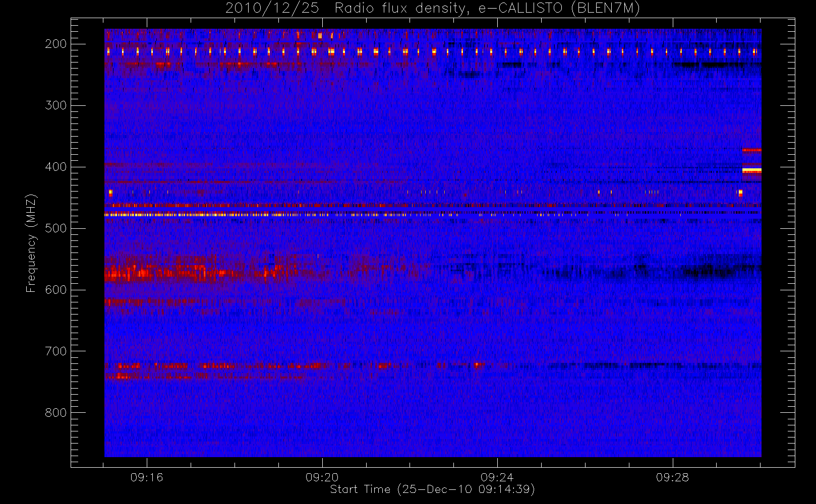Click the 09:16 time tick label
The image size is (816, 504).
tap(147, 477)
